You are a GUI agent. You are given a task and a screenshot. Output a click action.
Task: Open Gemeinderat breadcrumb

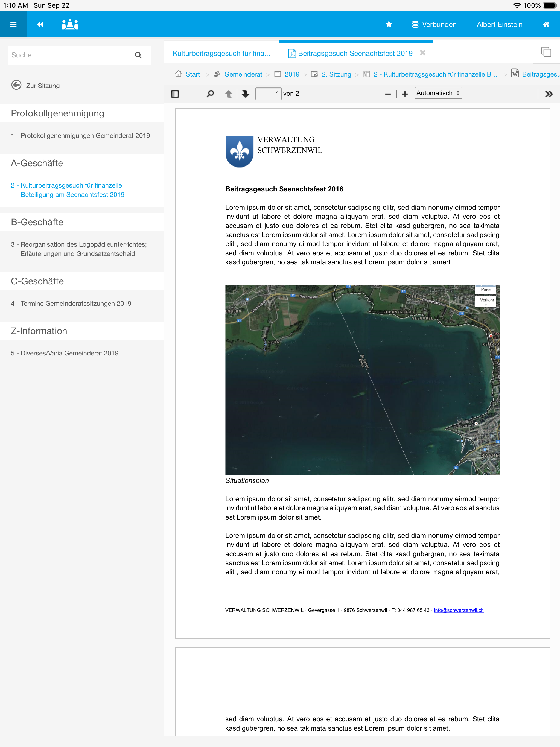(238, 74)
